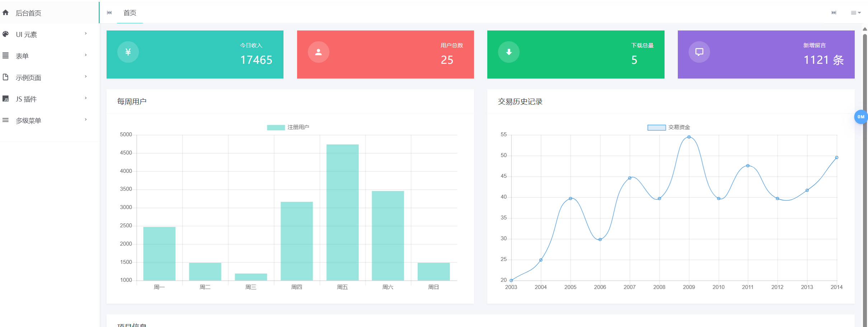Click the tabs scroll-left icon

click(x=109, y=13)
